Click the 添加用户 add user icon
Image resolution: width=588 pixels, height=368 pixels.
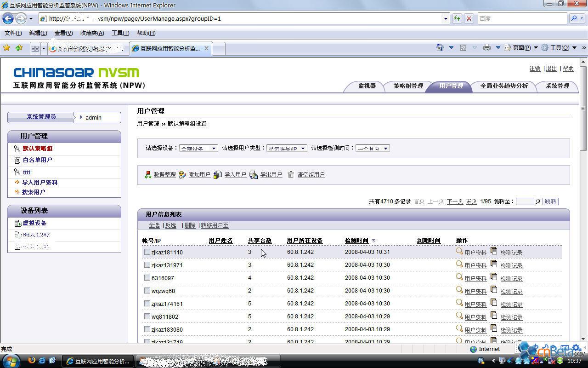coord(182,175)
